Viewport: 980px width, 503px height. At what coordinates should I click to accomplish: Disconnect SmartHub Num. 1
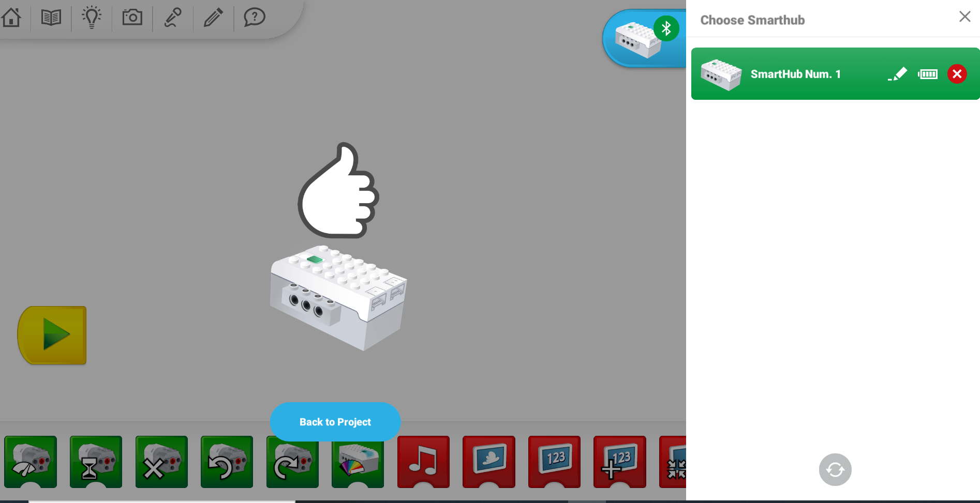click(x=957, y=74)
